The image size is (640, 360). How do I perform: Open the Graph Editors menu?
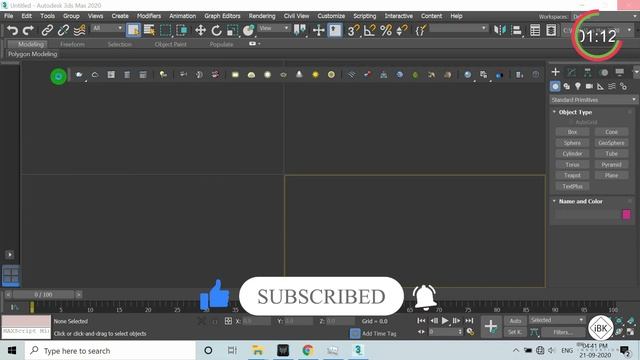point(222,16)
